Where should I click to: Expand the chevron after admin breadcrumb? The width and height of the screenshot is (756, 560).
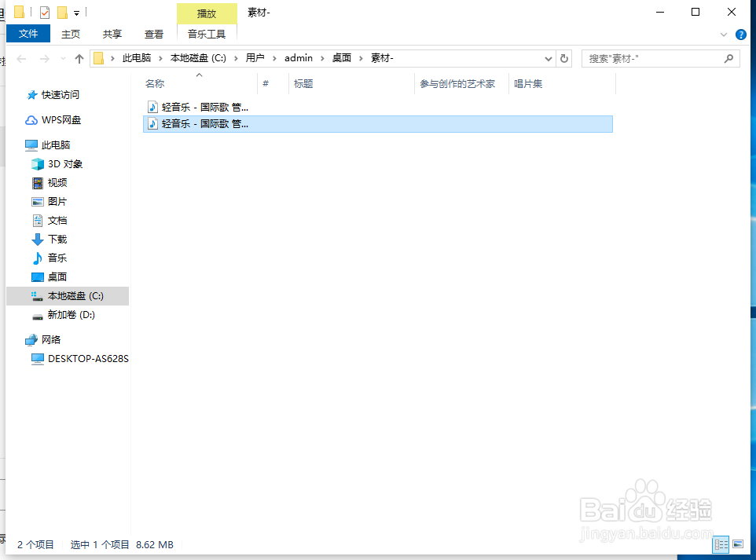[x=322, y=58]
